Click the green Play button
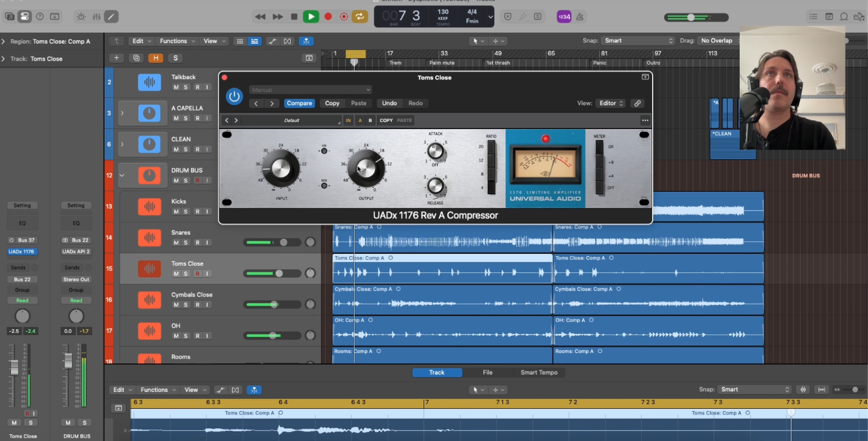This screenshot has height=441, width=868. [311, 17]
